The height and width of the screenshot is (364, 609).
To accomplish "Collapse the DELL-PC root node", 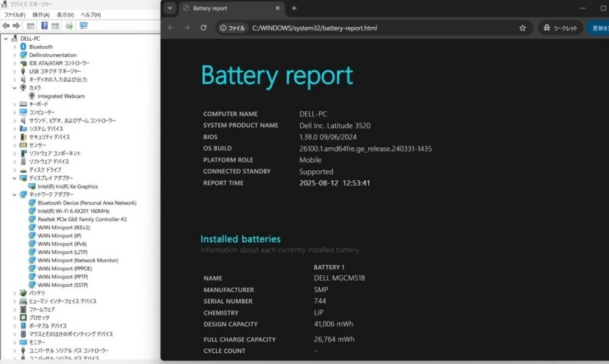I will point(6,38).
